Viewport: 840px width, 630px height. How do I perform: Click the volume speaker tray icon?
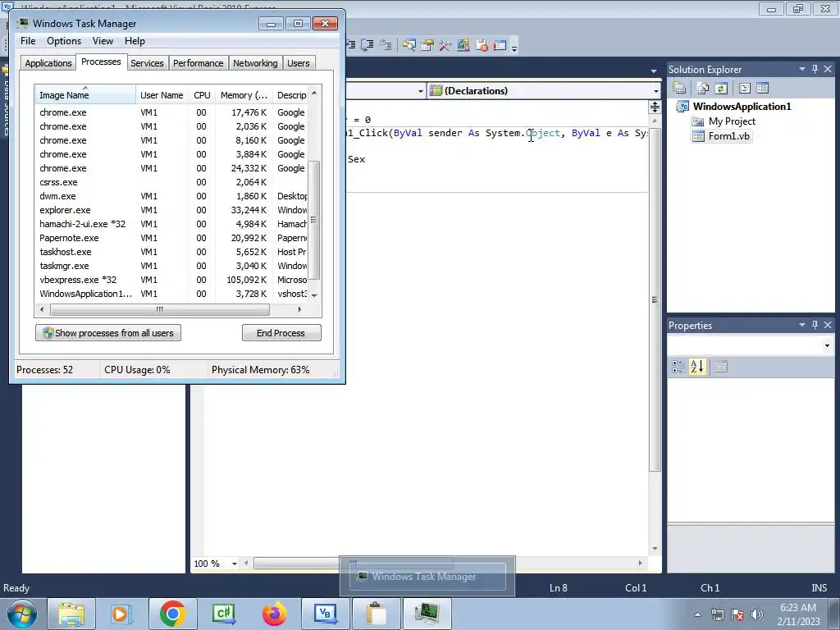click(757, 614)
